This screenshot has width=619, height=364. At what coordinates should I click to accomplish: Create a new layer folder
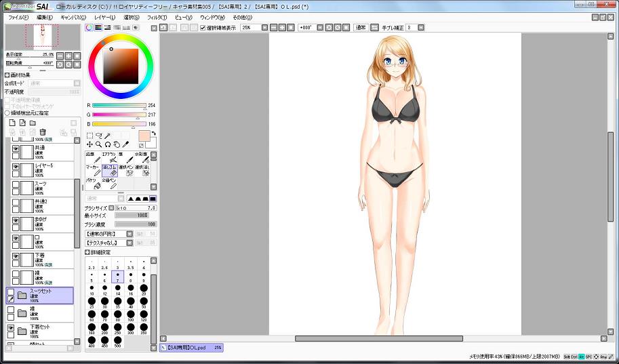33,123
